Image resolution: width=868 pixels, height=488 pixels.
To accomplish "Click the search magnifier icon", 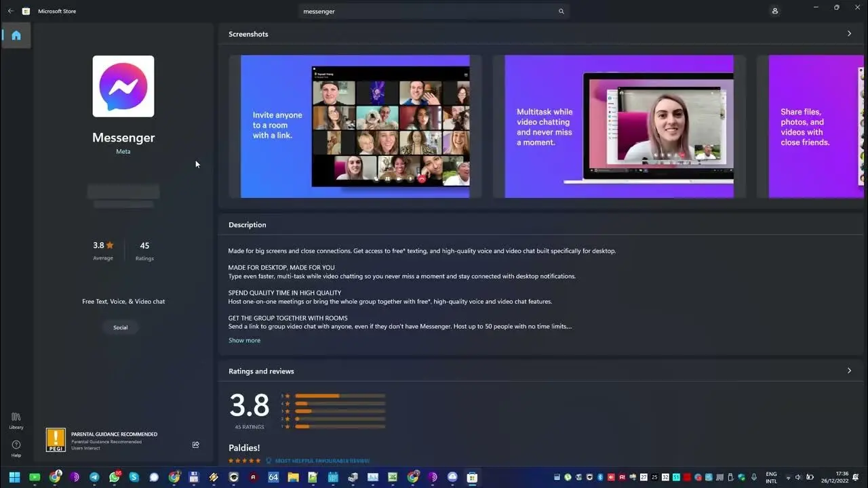I will click(561, 12).
